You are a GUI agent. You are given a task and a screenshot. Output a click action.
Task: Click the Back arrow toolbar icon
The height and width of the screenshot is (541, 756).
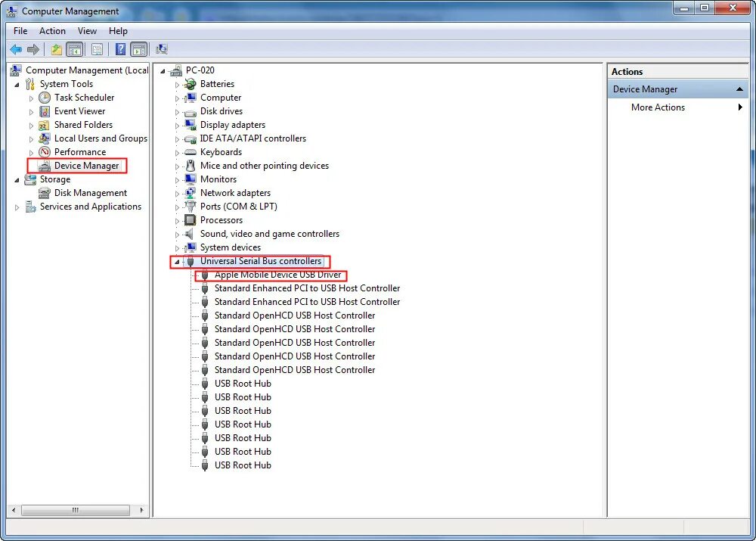16,49
